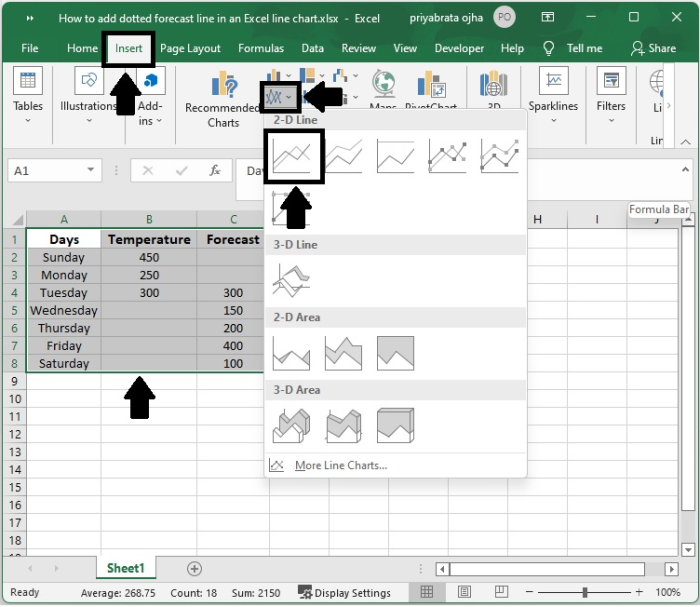700x607 pixels.
Task: Select the 2-D Area chart icon
Action: click(292, 353)
